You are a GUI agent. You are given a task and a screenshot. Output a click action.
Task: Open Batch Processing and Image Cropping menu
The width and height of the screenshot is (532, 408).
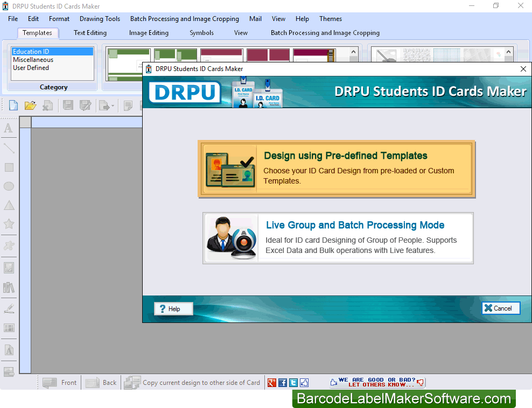[185, 19]
